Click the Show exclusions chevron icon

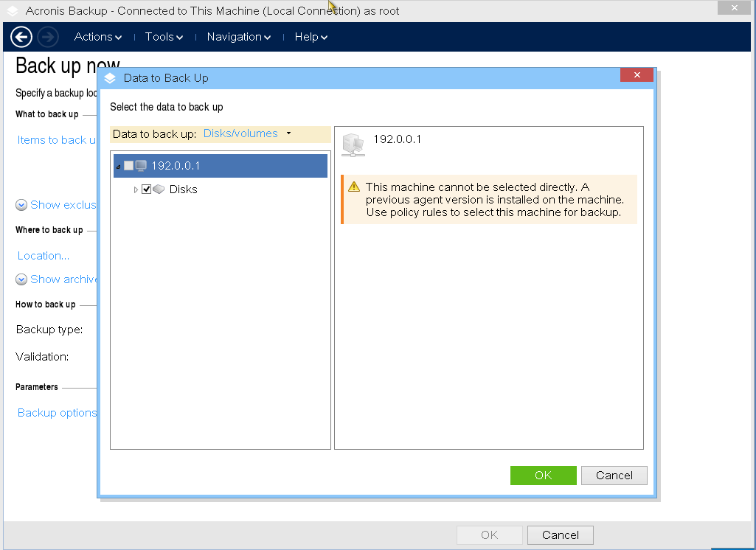21,205
